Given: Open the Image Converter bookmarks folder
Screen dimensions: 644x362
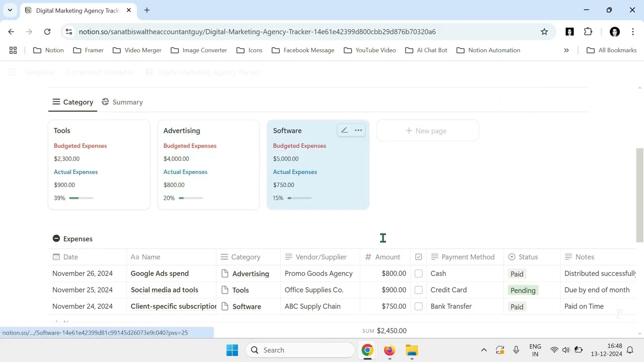Looking at the screenshot, I should 199,50.
